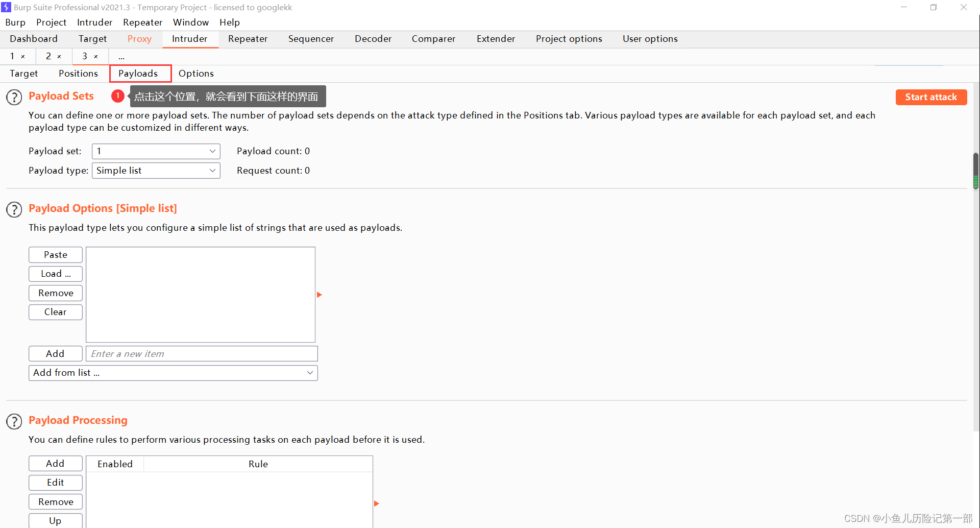Switch to the main Target tab
This screenshot has height=528, width=980.
click(92, 39)
